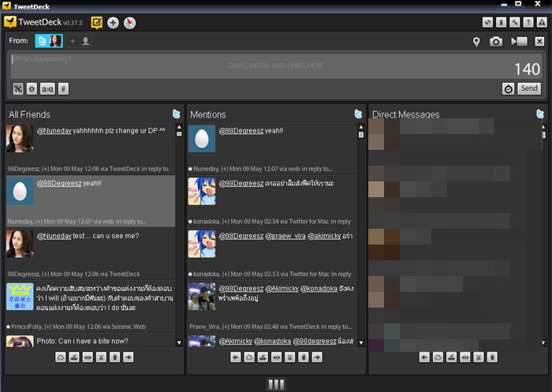Click the cloud icon under Mentions
The height and width of the screenshot is (392, 552).
[249, 357]
